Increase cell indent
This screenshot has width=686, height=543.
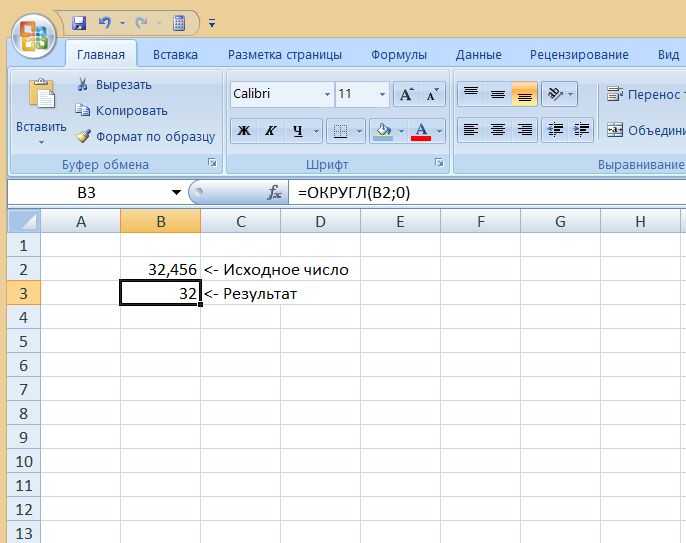click(581, 130)
